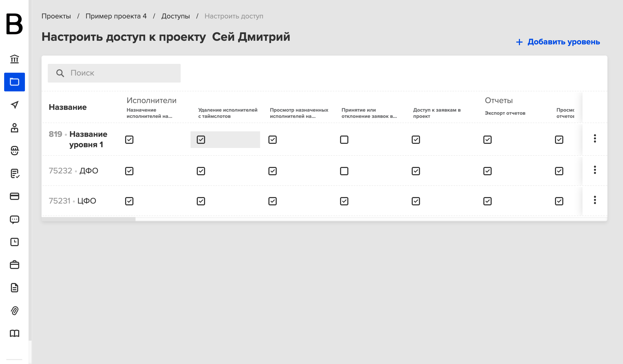This screenshot has width=623, height=364.
Task: Uncheck timeslot removal for Название уровня 1
Action: coord(201,140)
